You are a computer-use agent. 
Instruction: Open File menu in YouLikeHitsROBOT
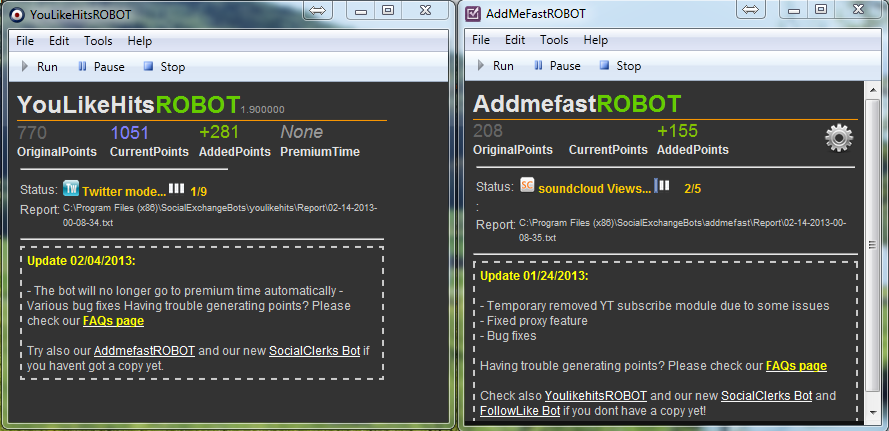25,41
